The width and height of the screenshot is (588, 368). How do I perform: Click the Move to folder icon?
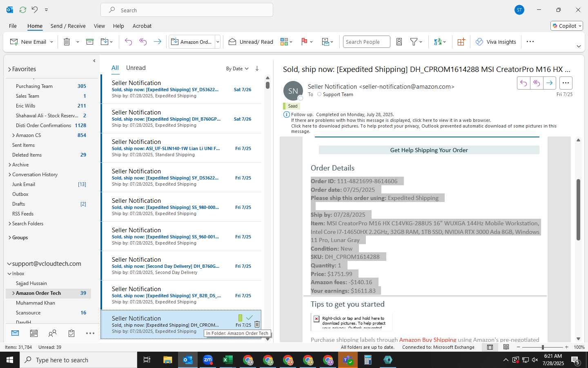click(x=104, y=42)
